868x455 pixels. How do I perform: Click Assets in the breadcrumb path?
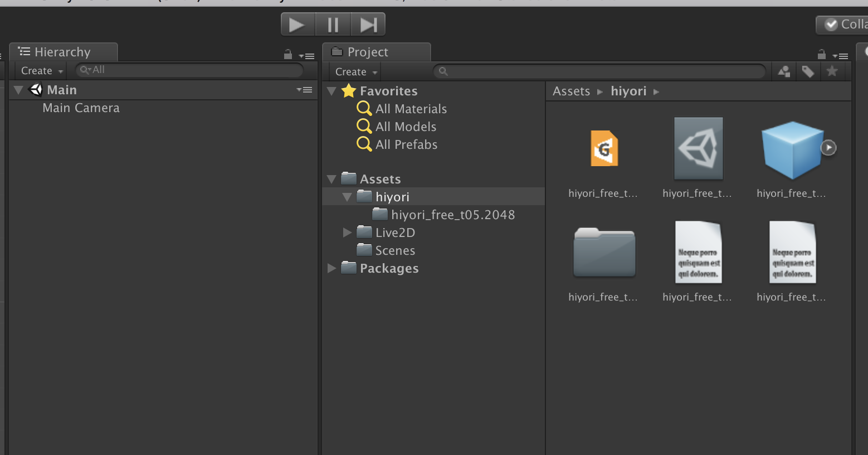[x=571, y=91]
